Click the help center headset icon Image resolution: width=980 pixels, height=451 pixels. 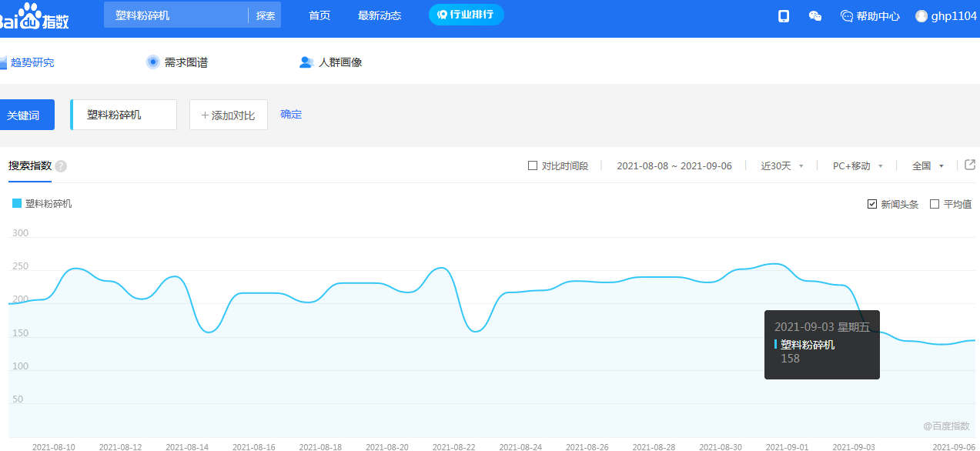pos(847,16)
